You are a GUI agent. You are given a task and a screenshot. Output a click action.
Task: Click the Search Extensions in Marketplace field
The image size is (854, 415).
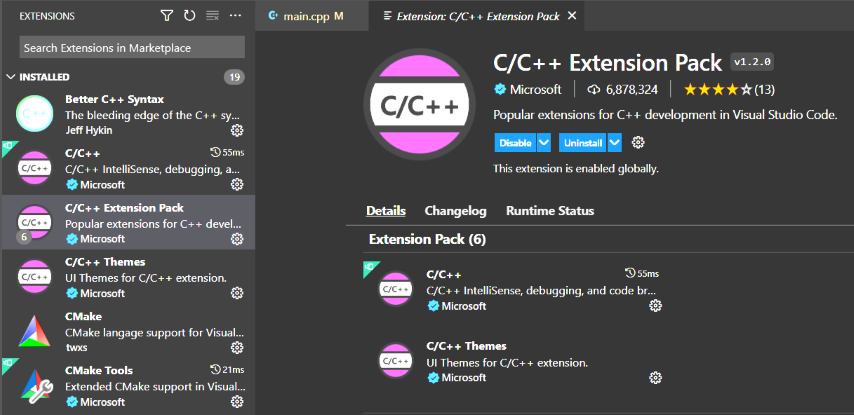pos(132,47)
